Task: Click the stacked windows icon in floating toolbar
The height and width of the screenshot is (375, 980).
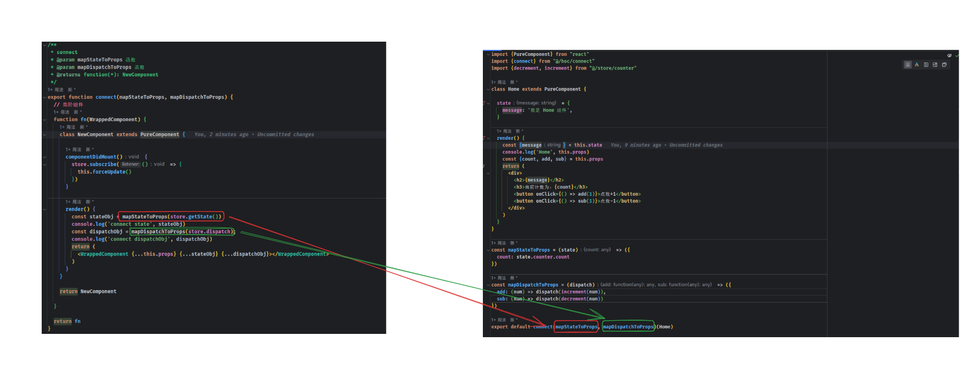Action: tap(944, 65)
